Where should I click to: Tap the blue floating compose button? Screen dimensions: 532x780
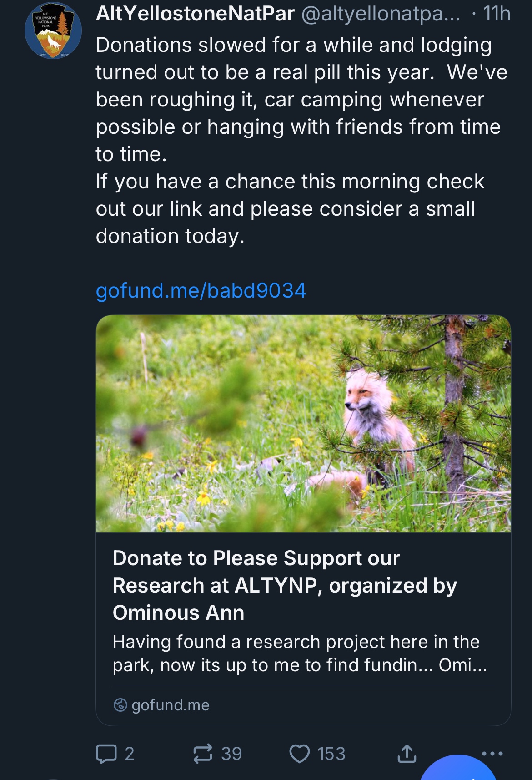point(458,771)
